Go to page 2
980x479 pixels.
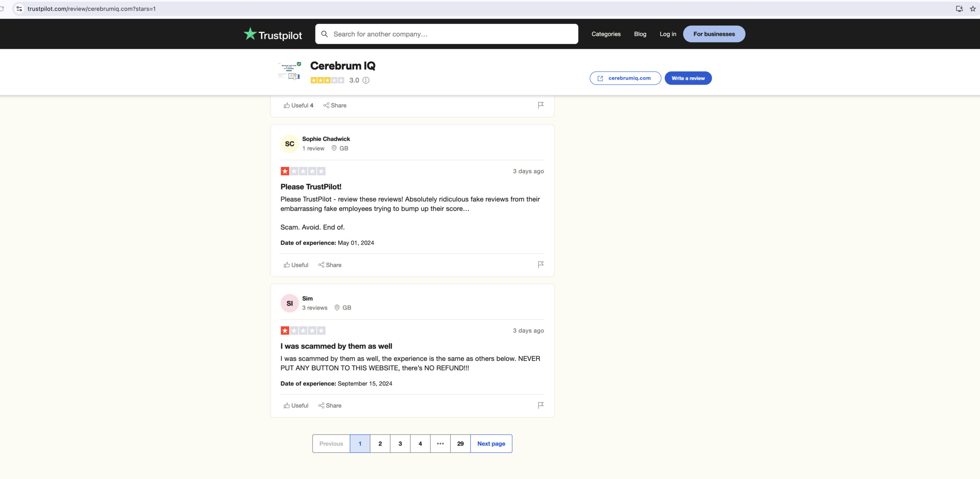tap(380, 443)
